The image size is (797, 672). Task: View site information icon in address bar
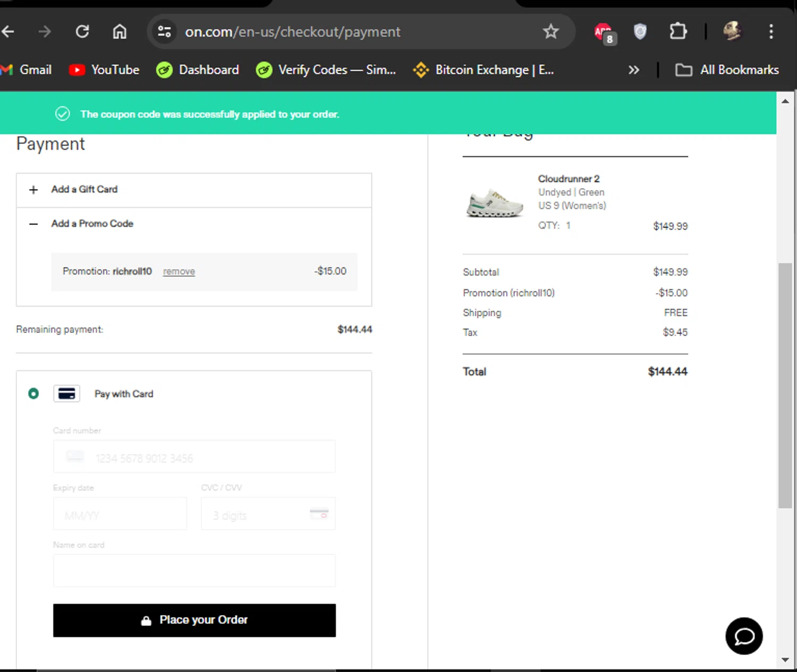click(165, 32)
